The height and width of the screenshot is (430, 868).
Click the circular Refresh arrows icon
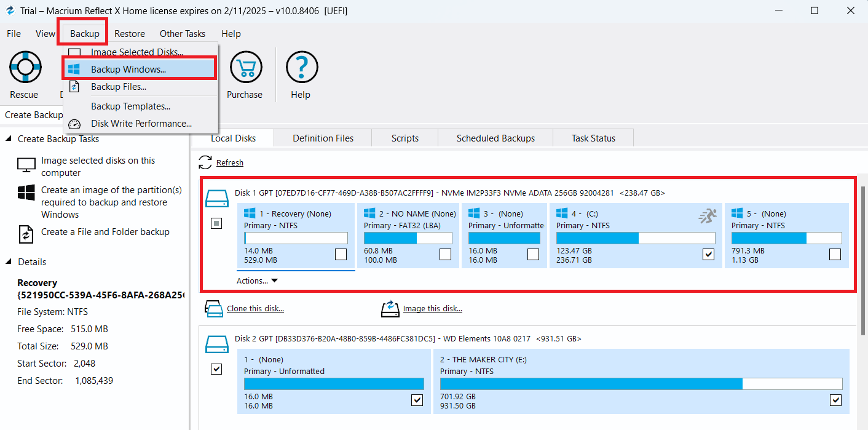[205, 162]
